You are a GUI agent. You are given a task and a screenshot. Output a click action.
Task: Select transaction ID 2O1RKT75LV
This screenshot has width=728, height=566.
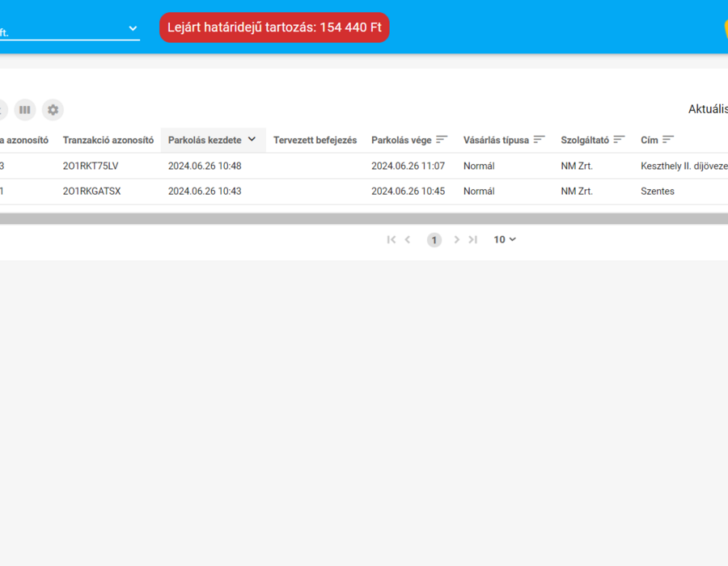click(91, 166)
